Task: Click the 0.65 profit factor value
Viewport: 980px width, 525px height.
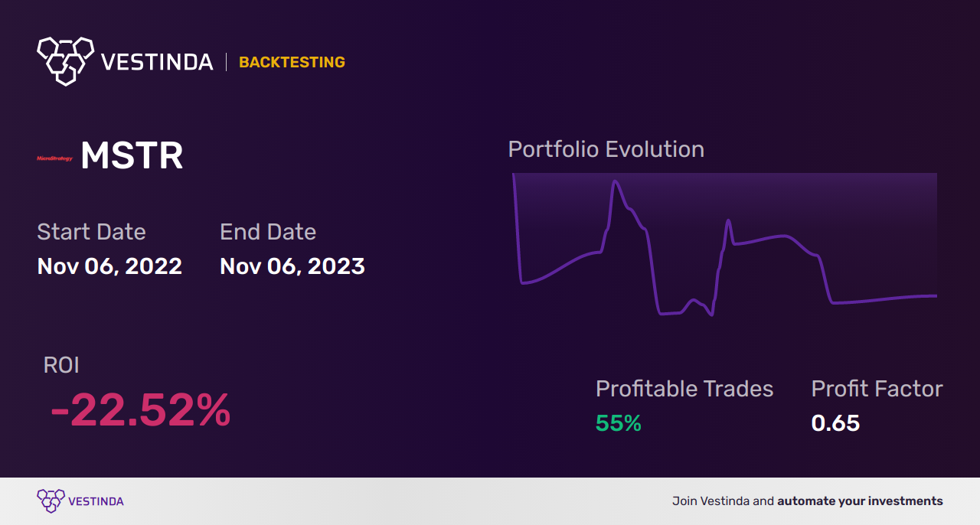Action: coord(835,423)
